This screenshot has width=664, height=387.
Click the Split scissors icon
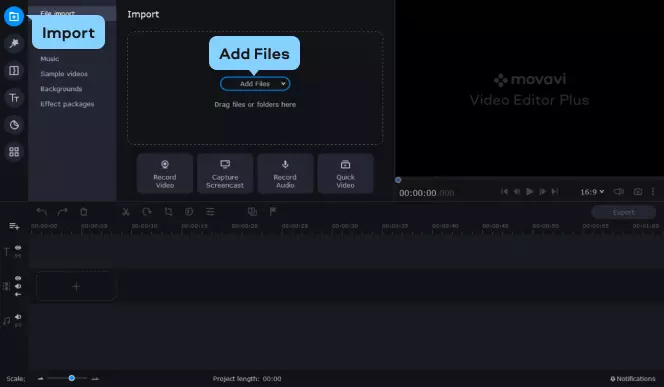[x=126, y=212]
